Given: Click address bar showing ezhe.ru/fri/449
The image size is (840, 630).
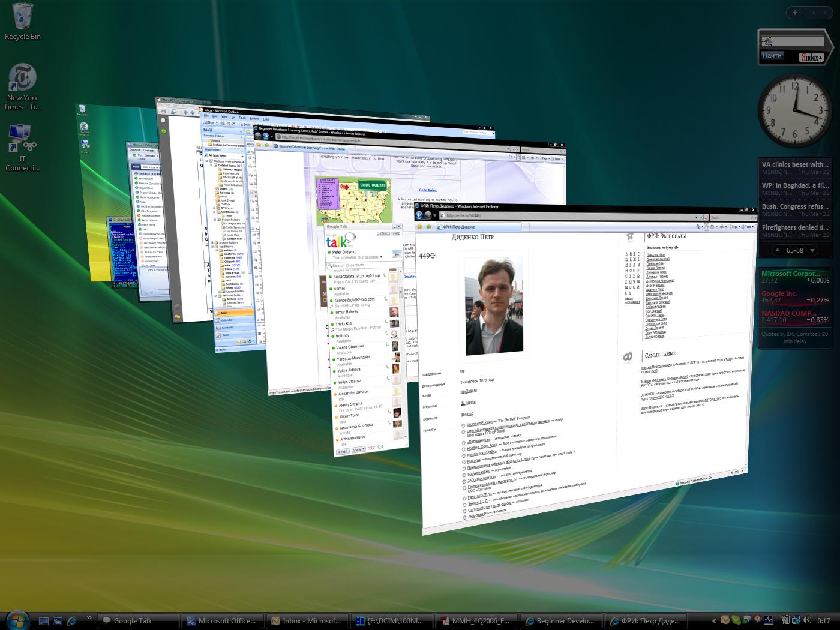Looking at the screenshot, I should pos(567,217).
